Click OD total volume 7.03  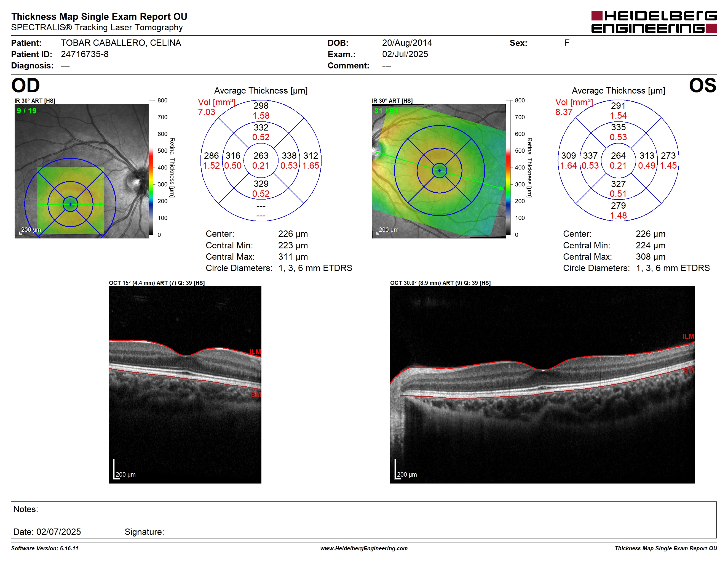point(207,112)
